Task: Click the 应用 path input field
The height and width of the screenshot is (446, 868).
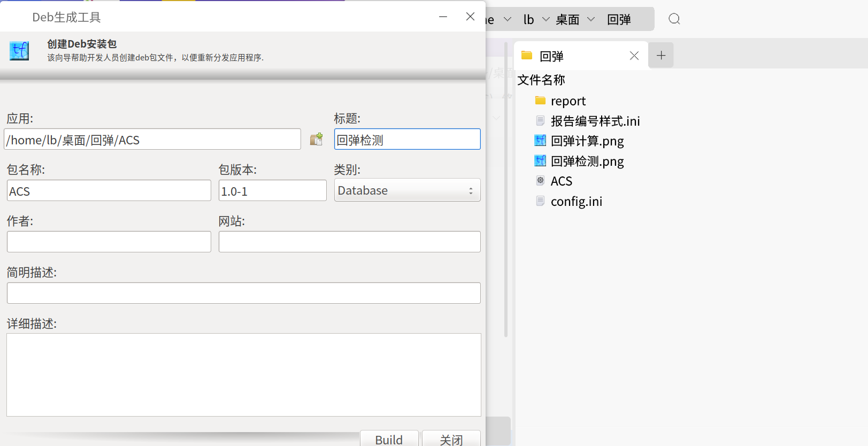Action: (152, 139)
